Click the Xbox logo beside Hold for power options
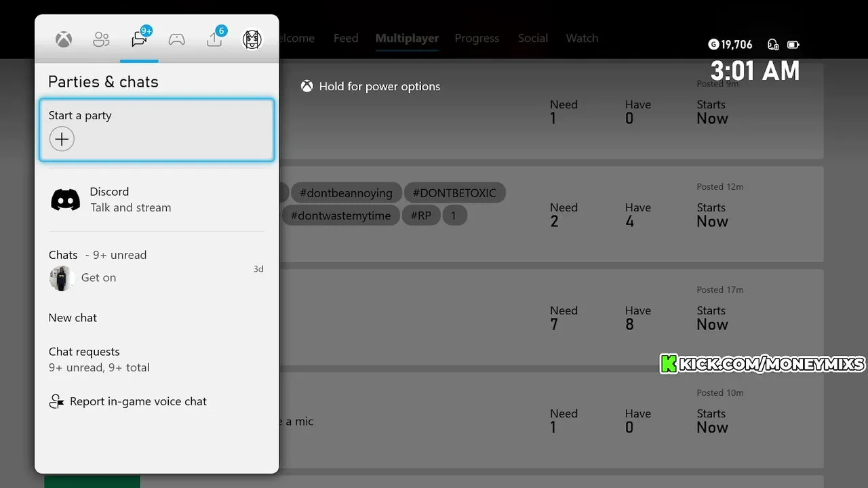The width and height of the screenshot is (868, 488). (x=307, y=86)
